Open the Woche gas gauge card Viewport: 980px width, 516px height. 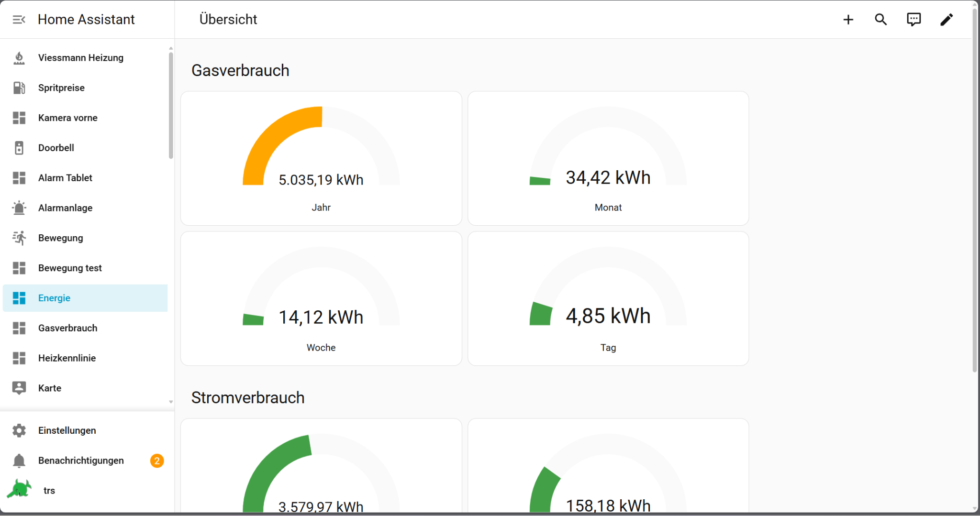click(x=321, y=298)
